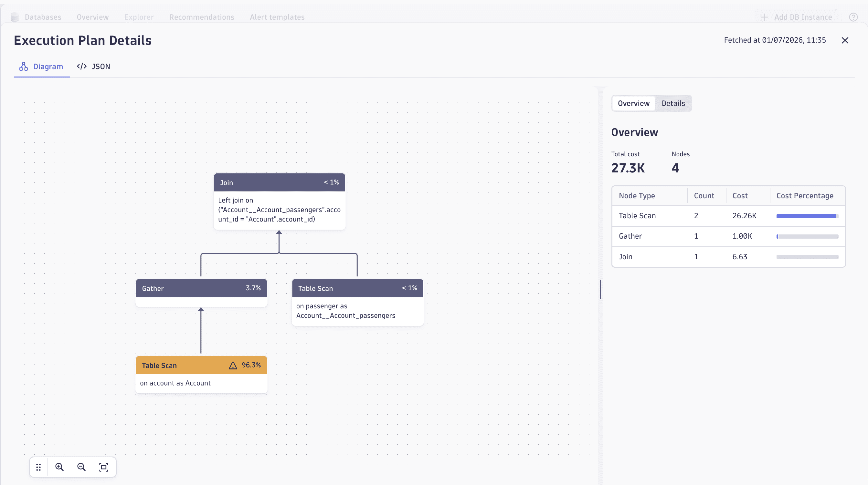Select the Join node header
The height and width of the screenshot is (485, 868).
pyautogui.click(x=279, y=182)
